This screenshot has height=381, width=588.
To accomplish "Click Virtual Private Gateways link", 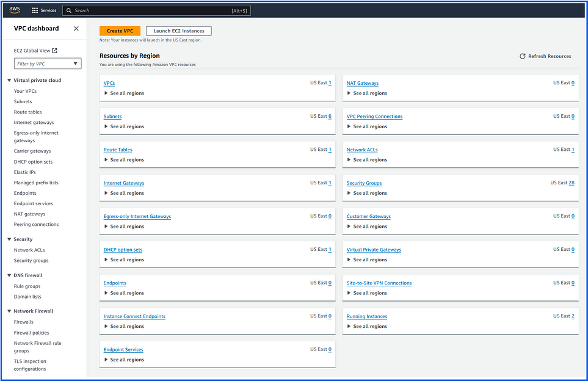I will pos(374,250).
